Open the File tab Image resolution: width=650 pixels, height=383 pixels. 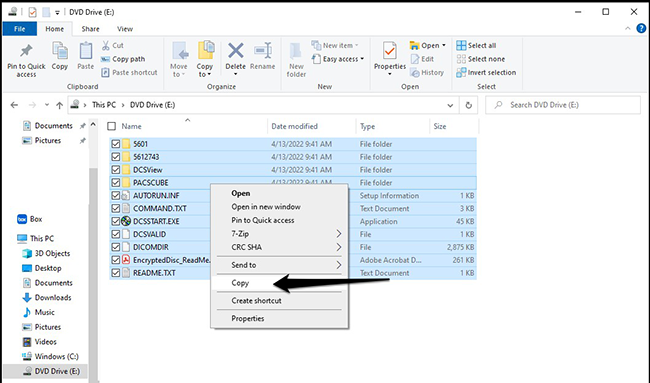(x=19, y=29)
